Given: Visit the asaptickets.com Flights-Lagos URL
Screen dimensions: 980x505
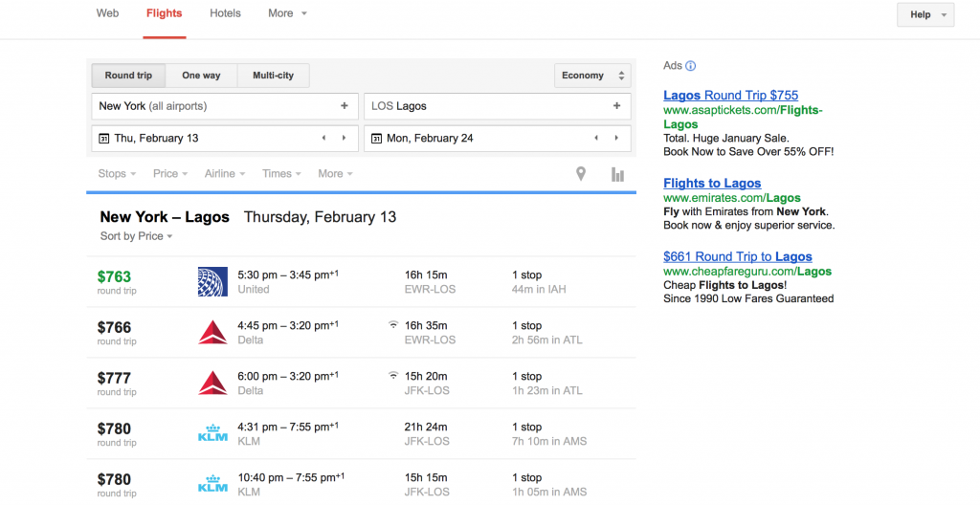Looking at the screenshot, I should click(x=743, y=117).
